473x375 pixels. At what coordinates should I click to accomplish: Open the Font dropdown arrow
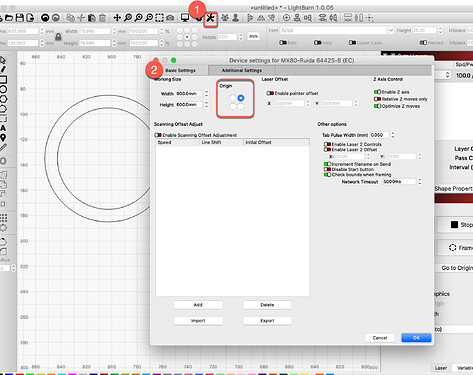pos(391,30)
